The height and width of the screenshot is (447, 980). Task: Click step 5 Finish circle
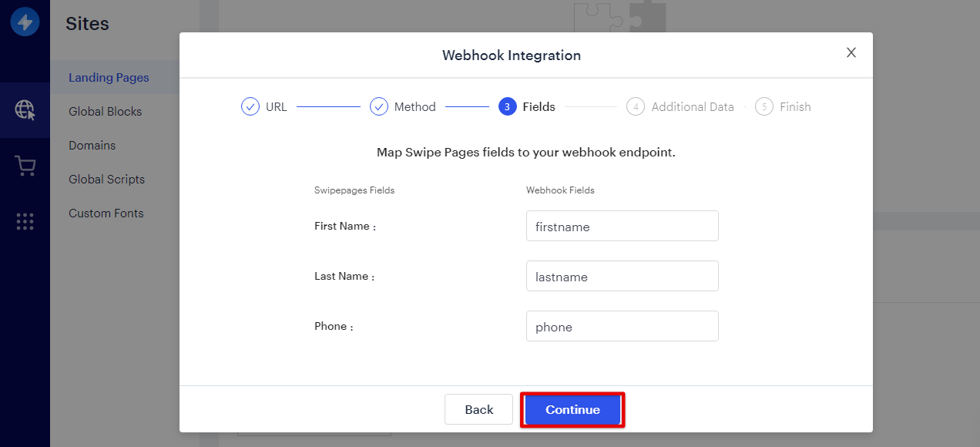click(x=764, y=106)
